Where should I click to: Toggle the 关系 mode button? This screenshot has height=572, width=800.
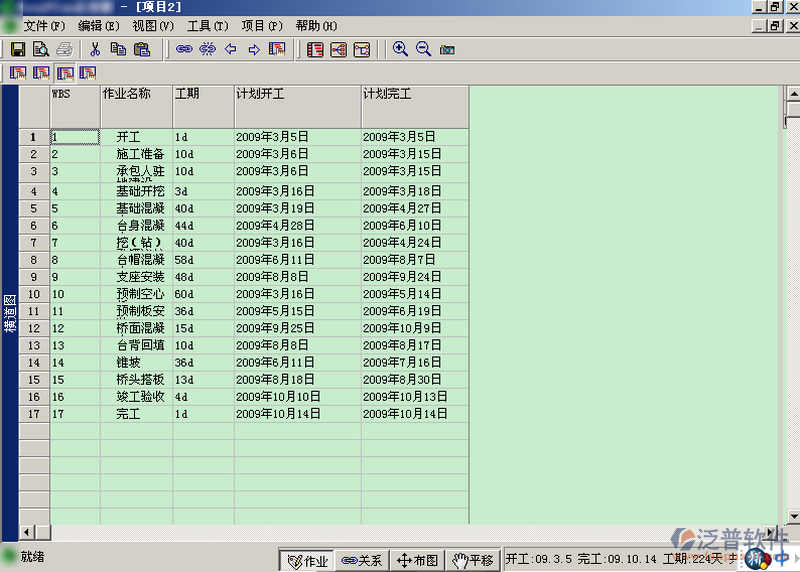pos(361,561)
